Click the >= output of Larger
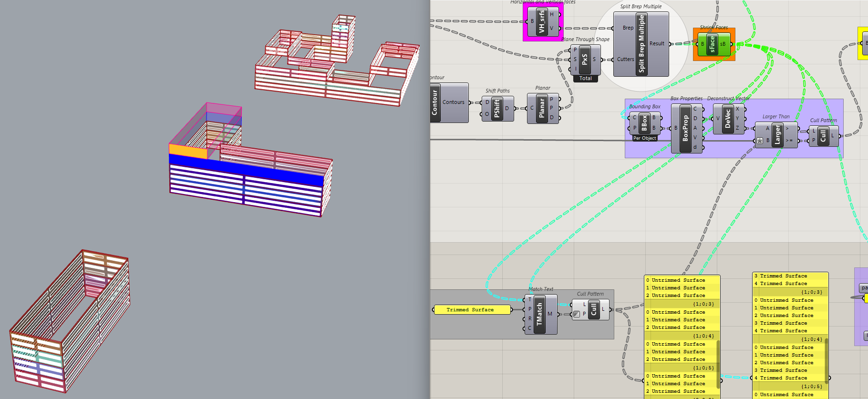 coord(789,141)
